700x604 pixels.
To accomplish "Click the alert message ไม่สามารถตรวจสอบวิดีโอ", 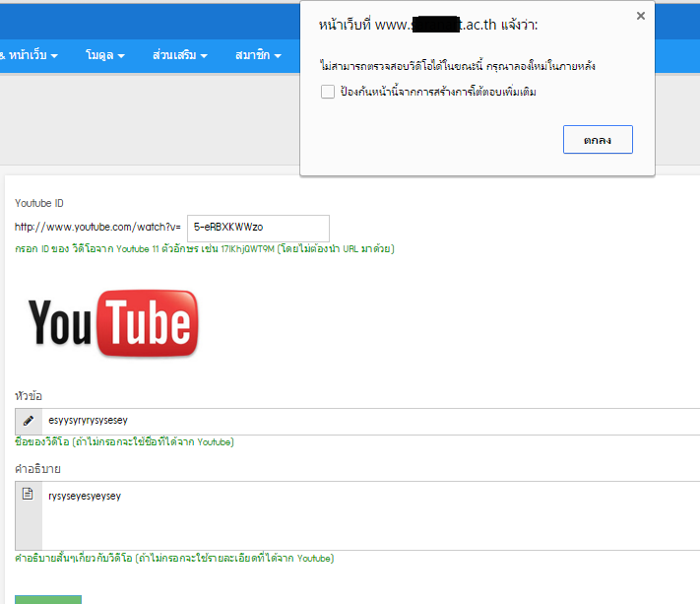I will [458, 66].
